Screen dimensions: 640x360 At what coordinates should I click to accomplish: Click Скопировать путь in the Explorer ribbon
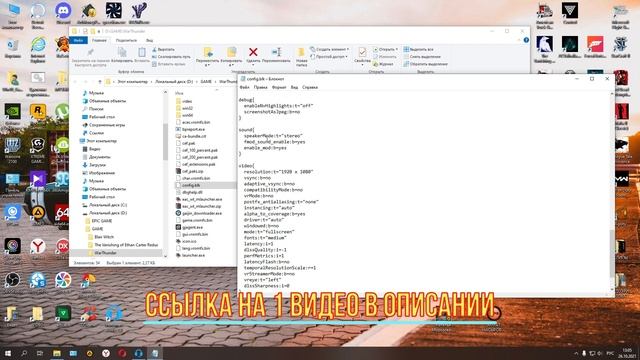coord(171,57)
